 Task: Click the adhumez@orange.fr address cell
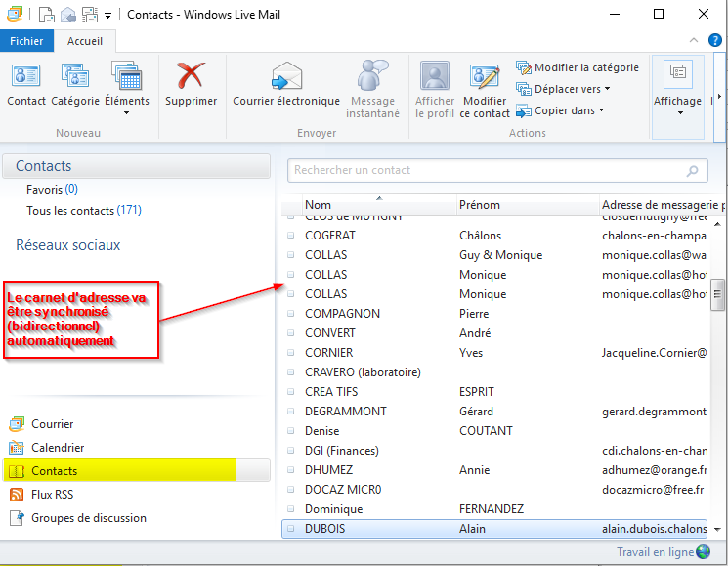(x=654, y=470)
